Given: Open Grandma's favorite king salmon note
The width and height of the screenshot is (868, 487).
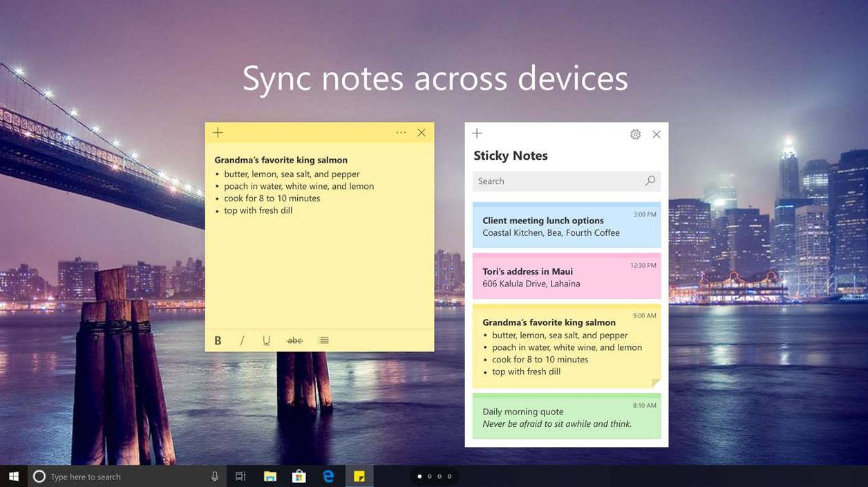Looking at the screenshot, I should [567, 344].
